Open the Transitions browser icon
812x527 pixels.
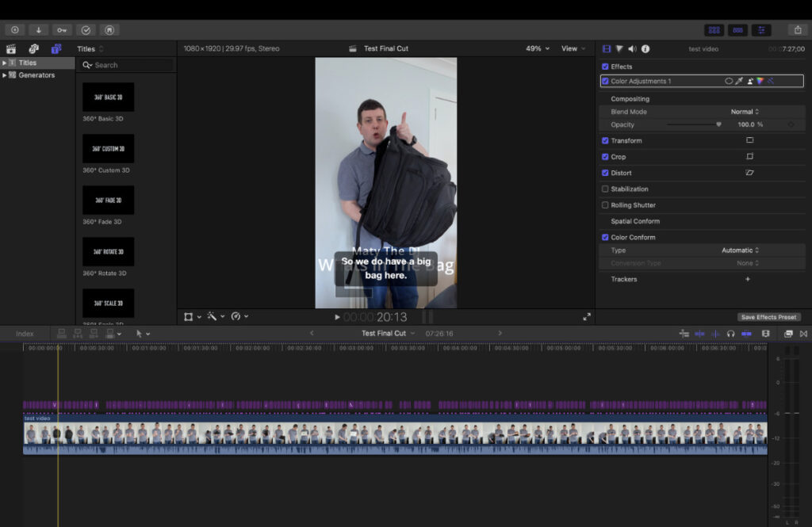point(804,334)
